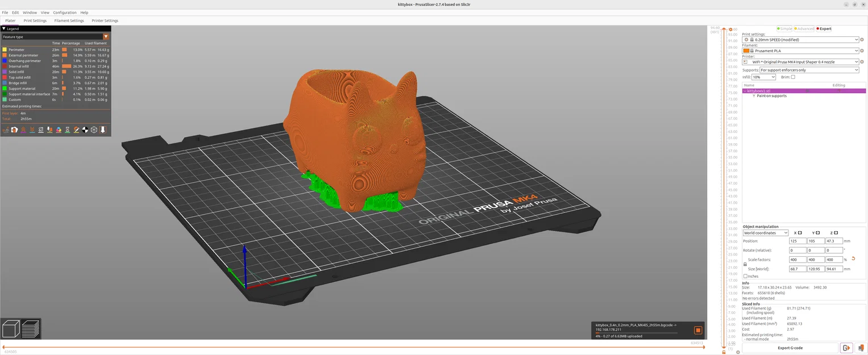Check the Brim checkbox

793,77
